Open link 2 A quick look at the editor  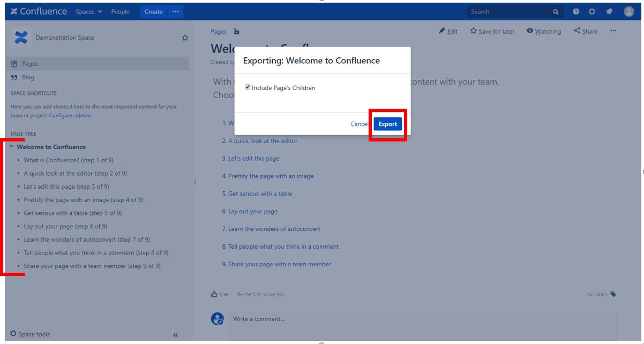(263, 141)
